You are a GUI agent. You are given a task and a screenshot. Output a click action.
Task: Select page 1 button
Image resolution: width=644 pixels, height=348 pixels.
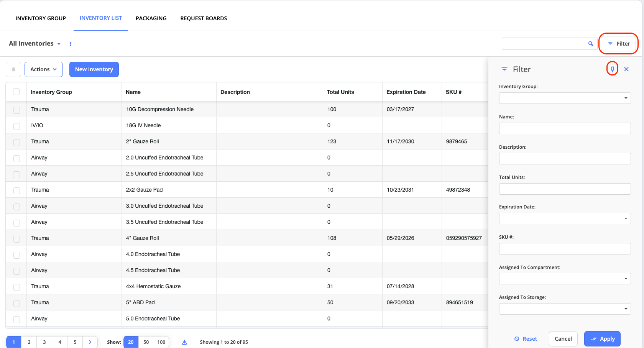[14, 342]
